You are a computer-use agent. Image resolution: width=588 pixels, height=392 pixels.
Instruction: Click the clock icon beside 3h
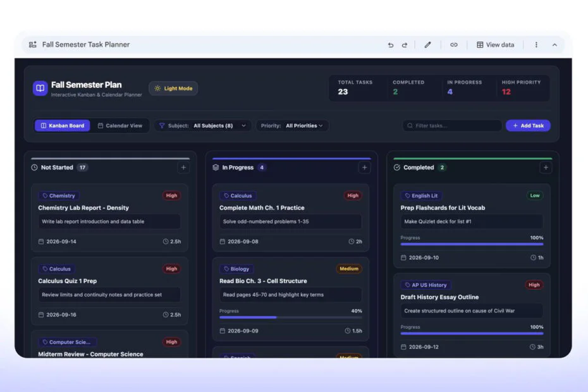tap(532, 347)
